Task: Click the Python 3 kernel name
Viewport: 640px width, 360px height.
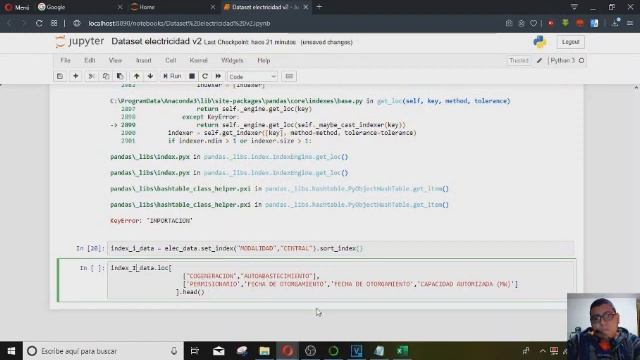Action: (x=562, y=60)
